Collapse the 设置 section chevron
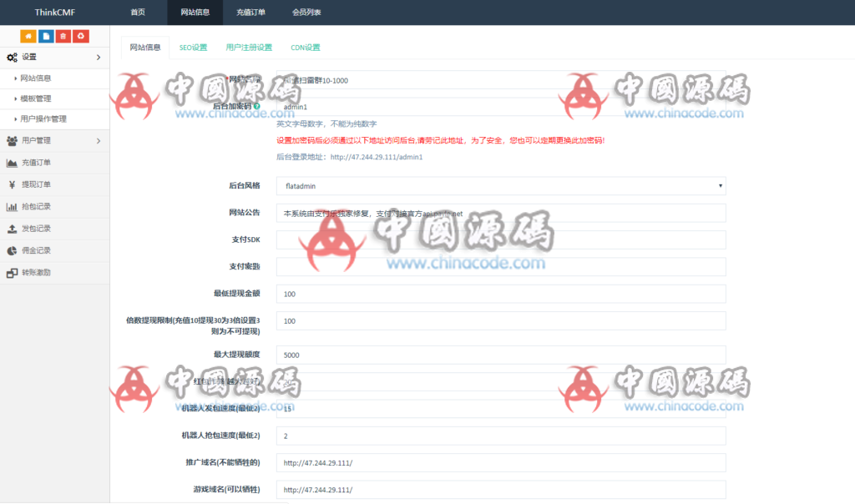The height and width of the screenshot is (504, 855). click(99, 58)
